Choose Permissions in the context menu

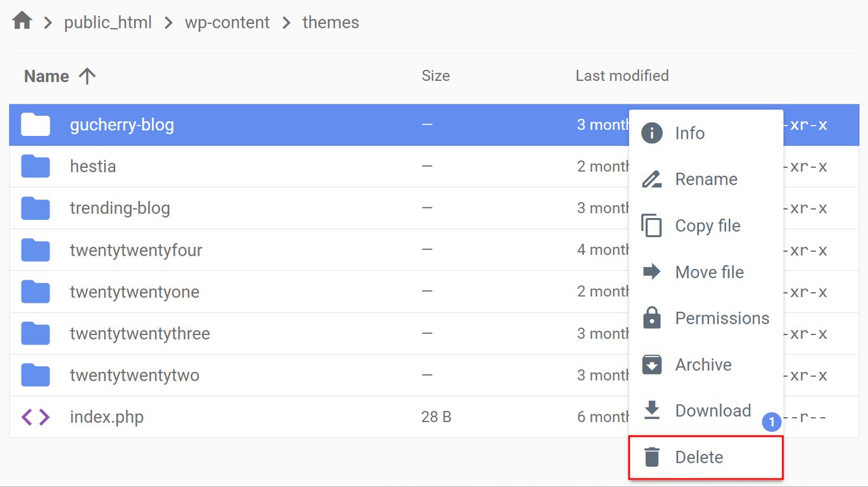click(x=722, y=318)
